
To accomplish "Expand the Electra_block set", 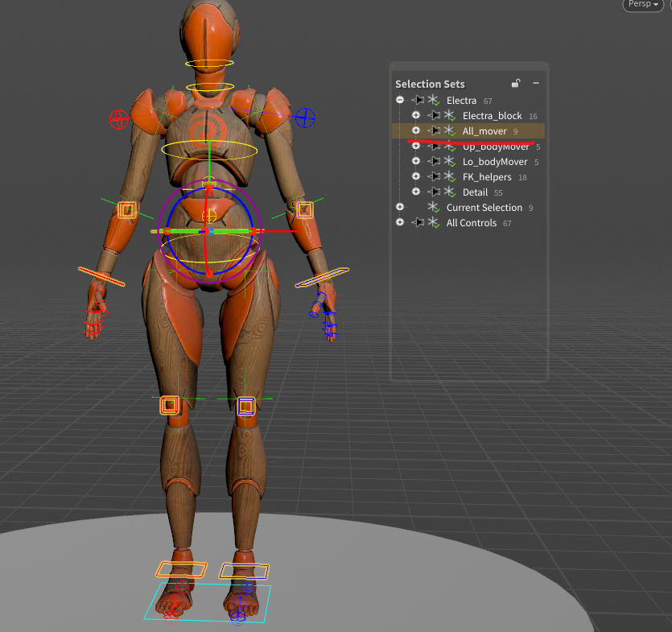I will [416, 115].
